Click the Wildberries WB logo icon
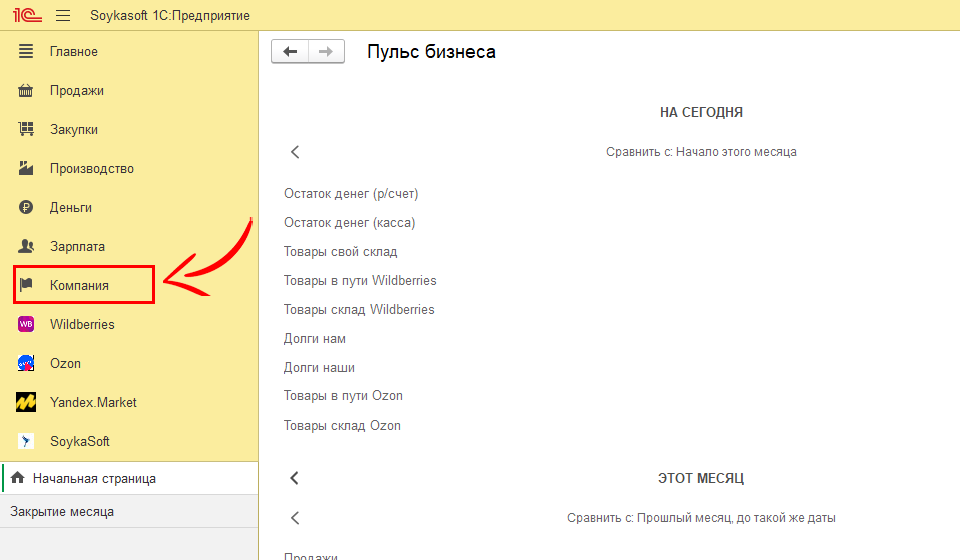960x560 pixels. point(27,325)
